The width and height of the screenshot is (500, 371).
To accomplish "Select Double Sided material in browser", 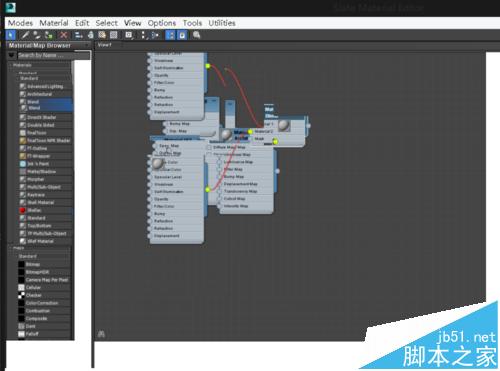I will 45,125.
